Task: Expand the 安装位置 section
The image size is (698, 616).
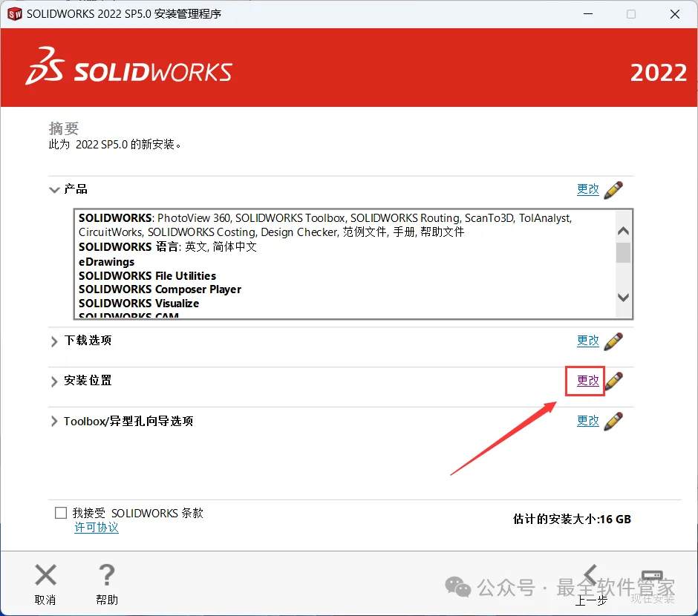Action: tap(54, 381)
